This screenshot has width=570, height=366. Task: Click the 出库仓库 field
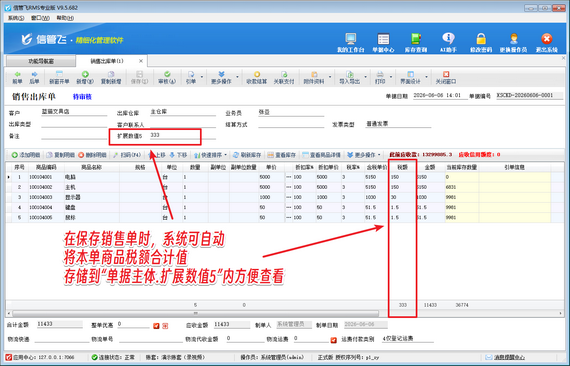(x=182, y=112)
